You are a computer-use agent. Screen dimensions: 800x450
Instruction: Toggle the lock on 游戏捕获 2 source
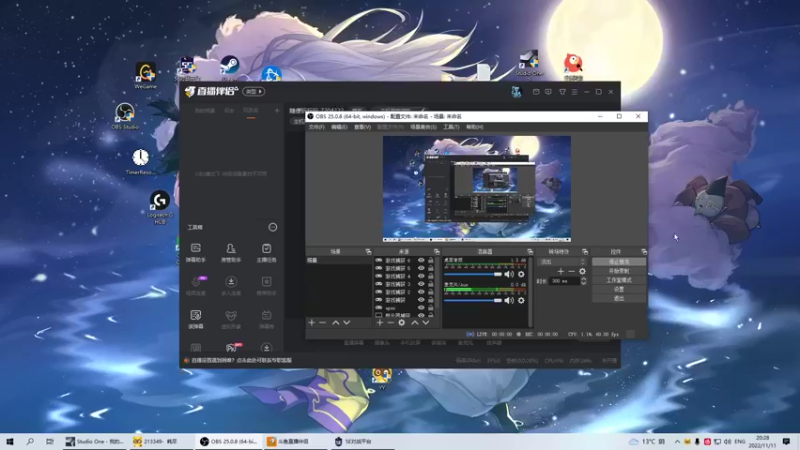point(431,292)
